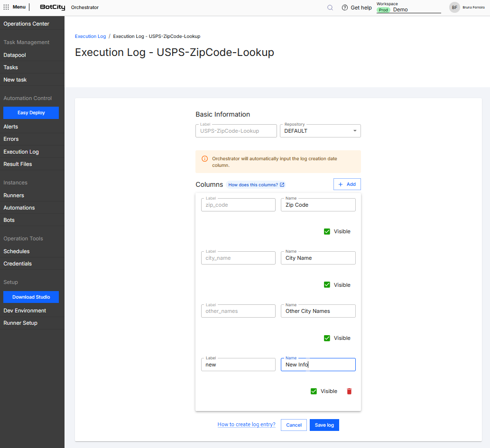Click the zip_code label field

tap(238, 205)
